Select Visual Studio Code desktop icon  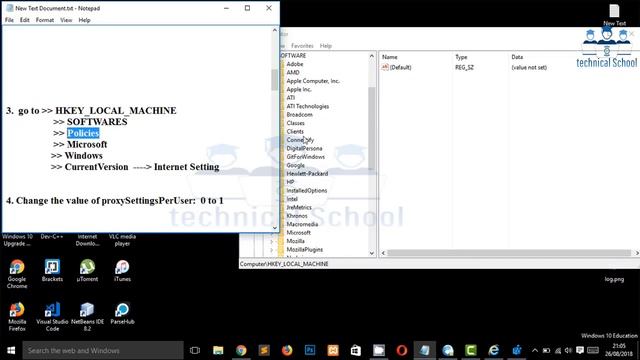coord(52,316)
